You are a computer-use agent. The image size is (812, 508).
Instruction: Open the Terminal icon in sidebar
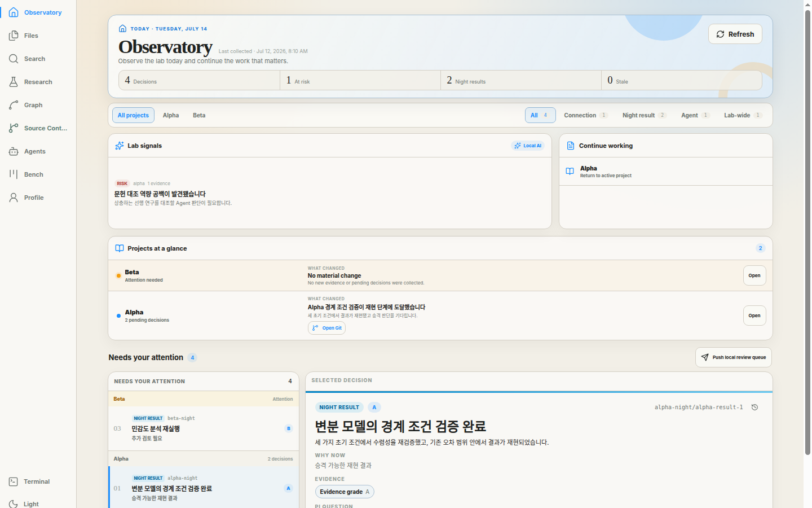click(14, 481)
